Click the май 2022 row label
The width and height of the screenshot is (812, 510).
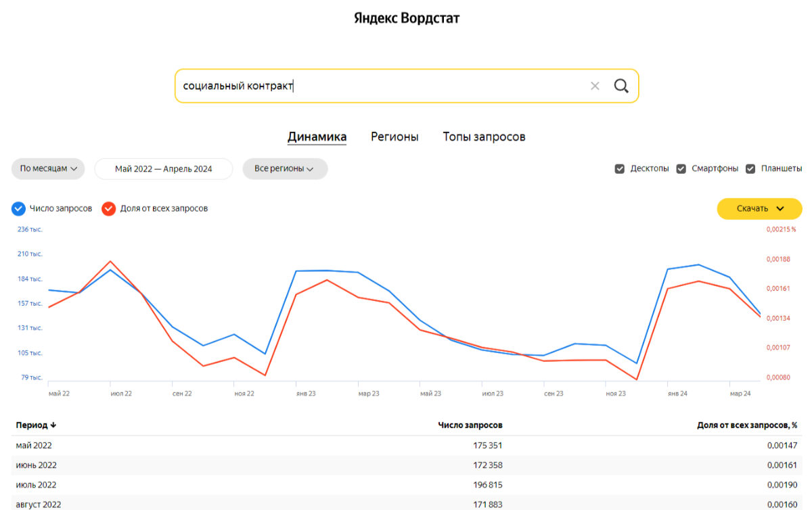pos(34,446)
